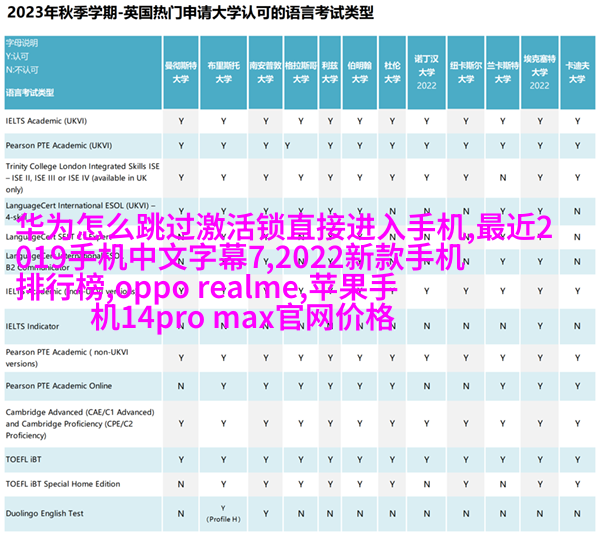Select the 南安普敦大学 column header

[266, 72]
